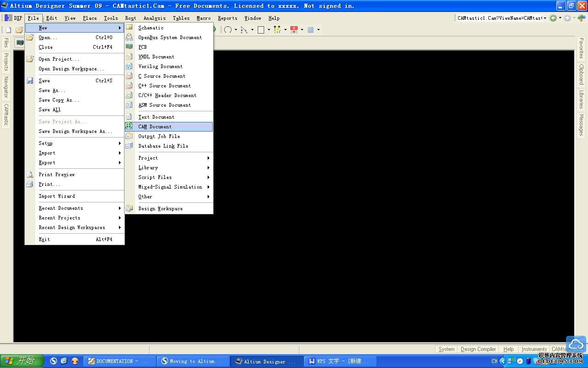Click Save Copy As entry
This screenshot has width=588, height=368.
pos(74,100)
